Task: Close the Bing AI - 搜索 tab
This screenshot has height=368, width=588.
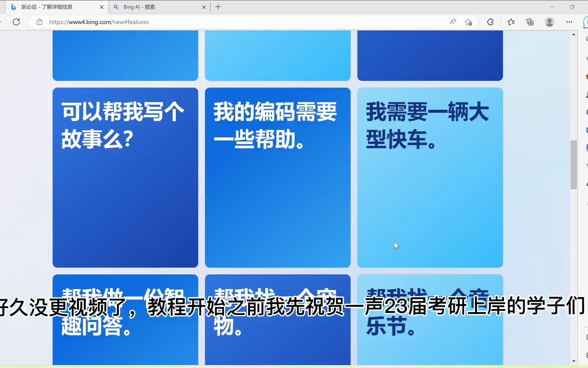Action: click(x=204, y=7)
